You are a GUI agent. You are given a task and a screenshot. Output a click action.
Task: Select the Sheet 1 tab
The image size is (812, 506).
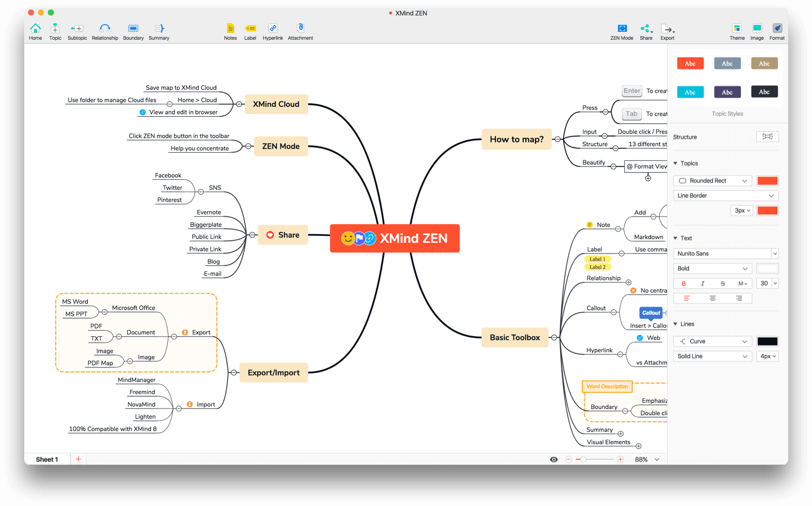click(47, 459)
